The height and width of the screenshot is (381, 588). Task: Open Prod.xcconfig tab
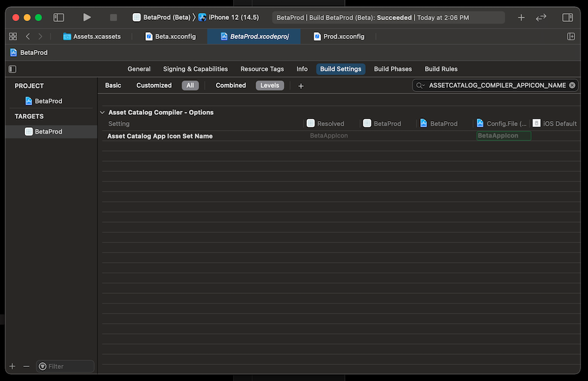339,36
